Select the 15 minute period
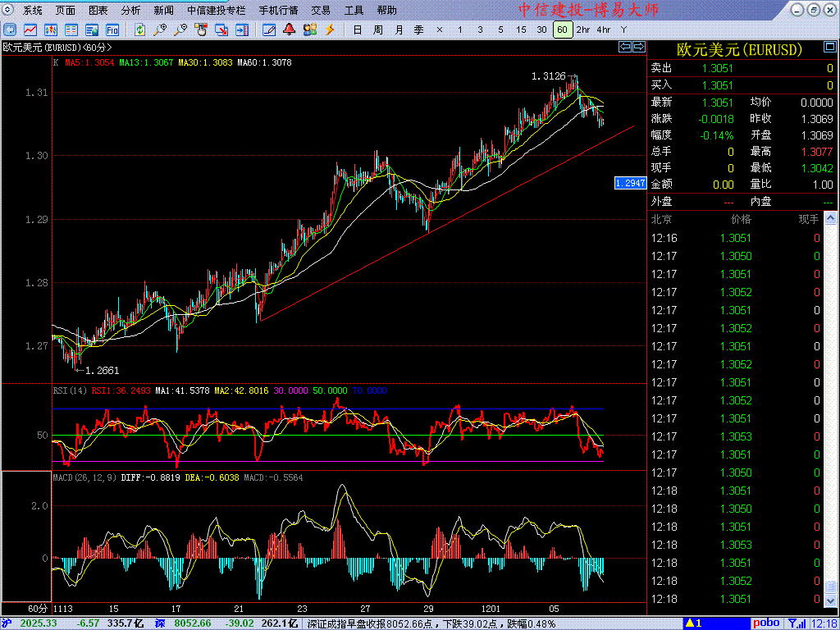 (521, 30)
